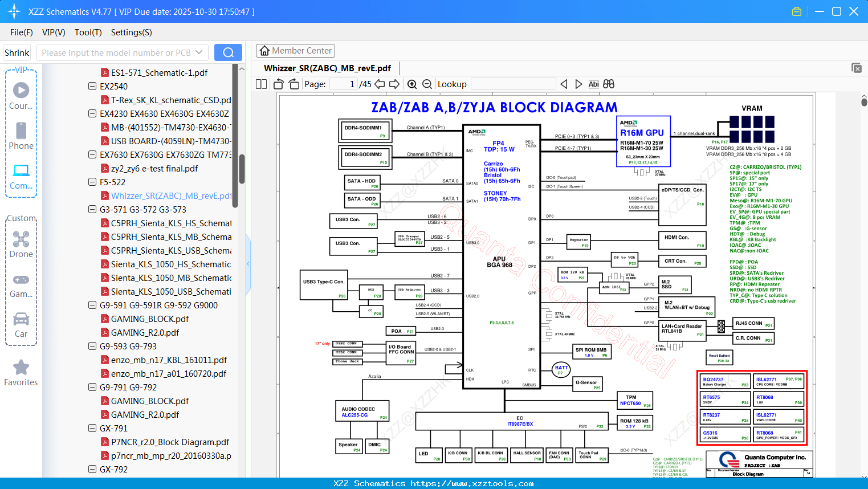Click the PDF icon for ES1-571_Schematic-1.pdf
This screenshot has height=489, width=868.
point(105,72)
